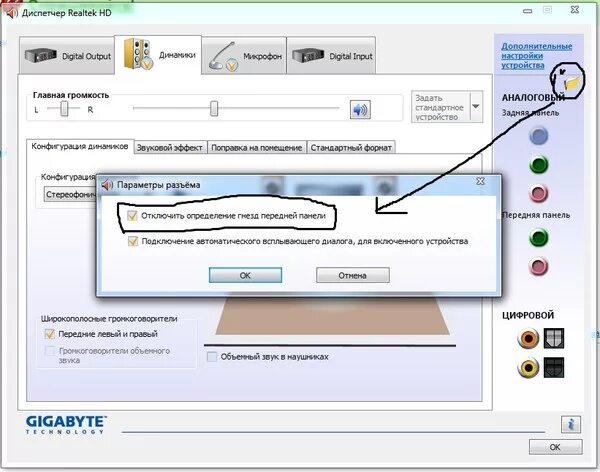Open the Digital Input tab
The image size is (600, 472).
(x=331, y=56)
